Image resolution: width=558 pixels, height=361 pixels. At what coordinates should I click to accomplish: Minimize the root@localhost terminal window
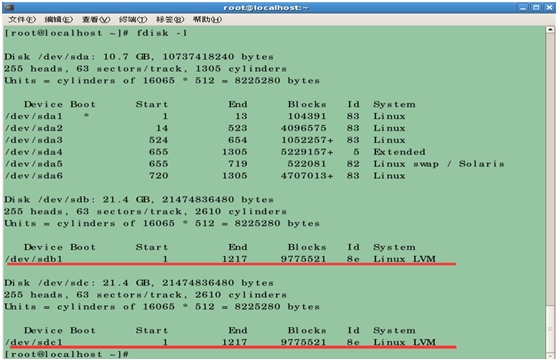tap(523, 7)
